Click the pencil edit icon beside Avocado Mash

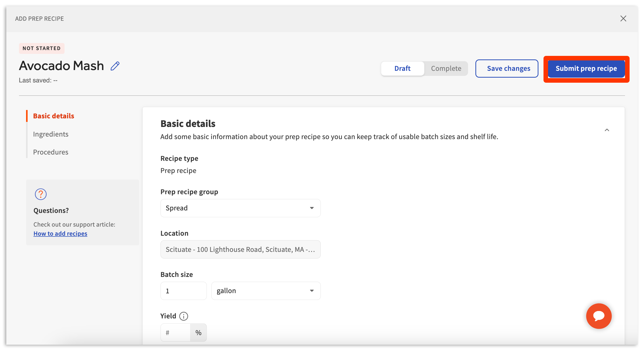coord(115,66)
